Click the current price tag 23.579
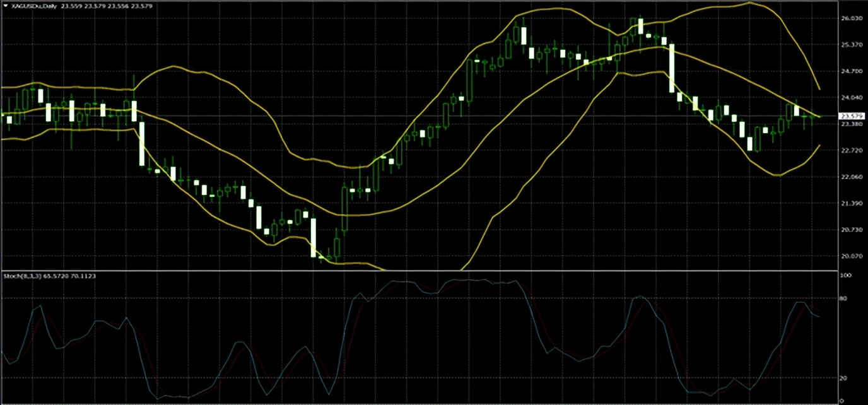Image resolution: width=868 pixels, height=405 pixels. pyautogui.click(x=852, y=116)
